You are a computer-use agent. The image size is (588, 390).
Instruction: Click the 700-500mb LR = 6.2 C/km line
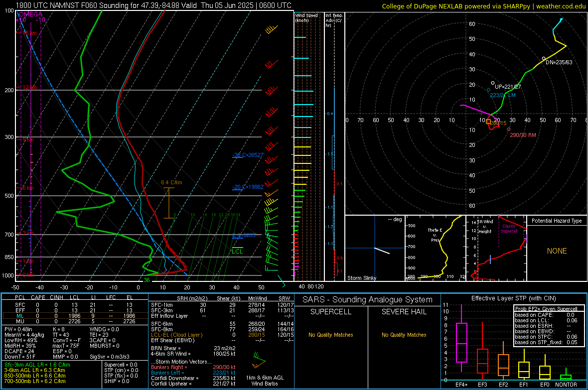35,381
